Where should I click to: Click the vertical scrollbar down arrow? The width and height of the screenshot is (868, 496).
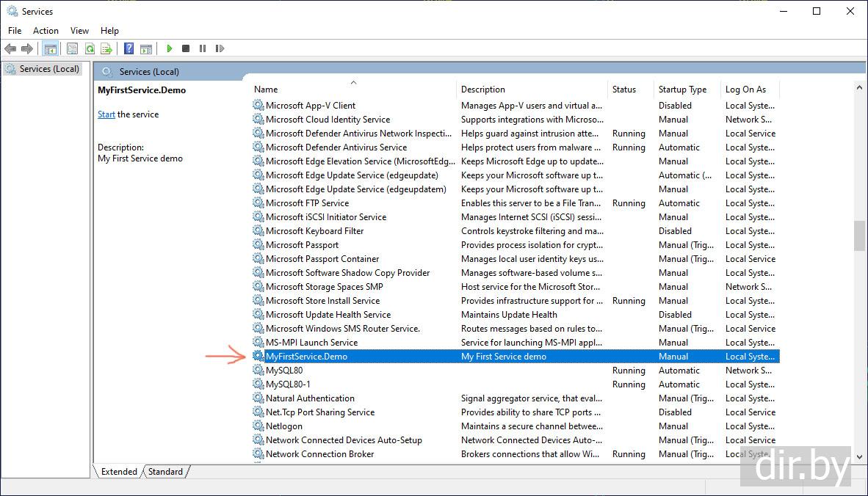(859, 456)
